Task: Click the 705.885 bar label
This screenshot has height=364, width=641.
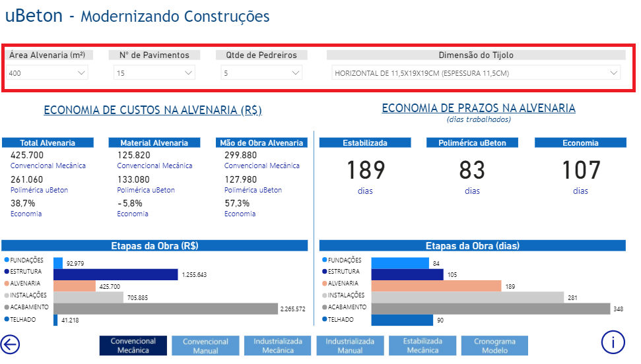Action: click(137, 298)
